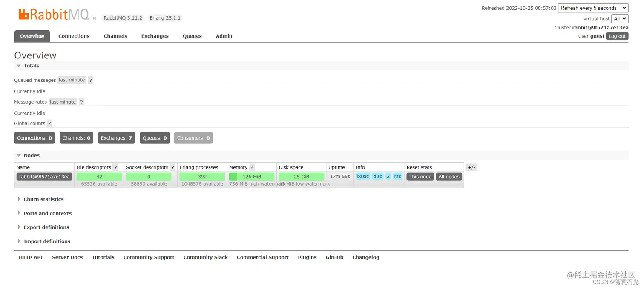Click Consumers: 0 count button
644x288 pixels.
[193, 138]
